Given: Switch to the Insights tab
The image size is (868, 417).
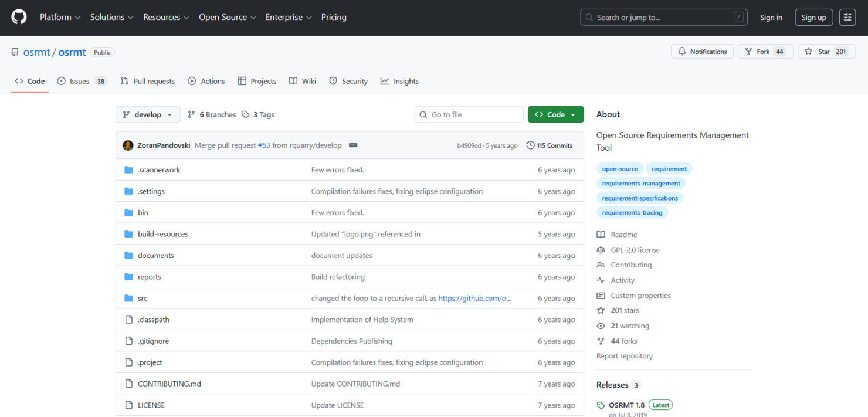Looking at the screenshot, I should pos(399,82).
